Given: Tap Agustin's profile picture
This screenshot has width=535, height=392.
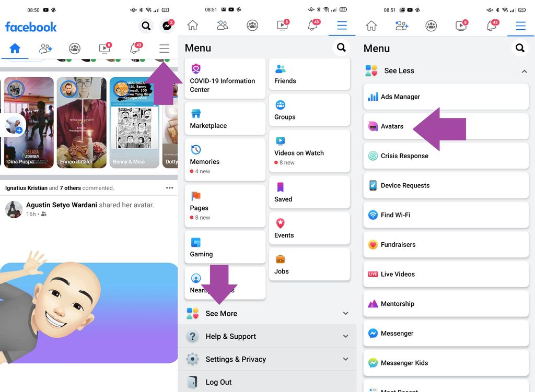Looking at the screenshot, I should pyautogui.click(x=14, y=209).
